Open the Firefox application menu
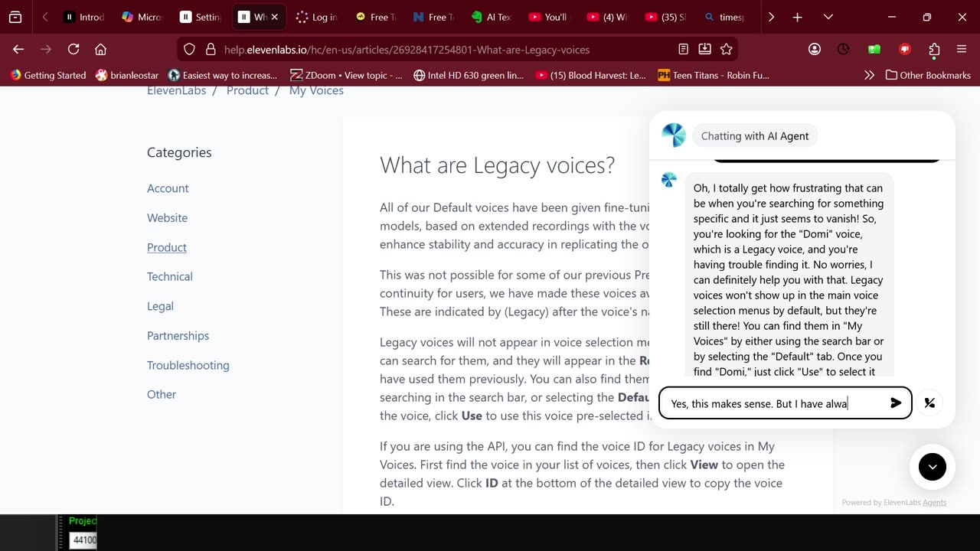Screen dimensions: 980x551 tap(962, 49)
